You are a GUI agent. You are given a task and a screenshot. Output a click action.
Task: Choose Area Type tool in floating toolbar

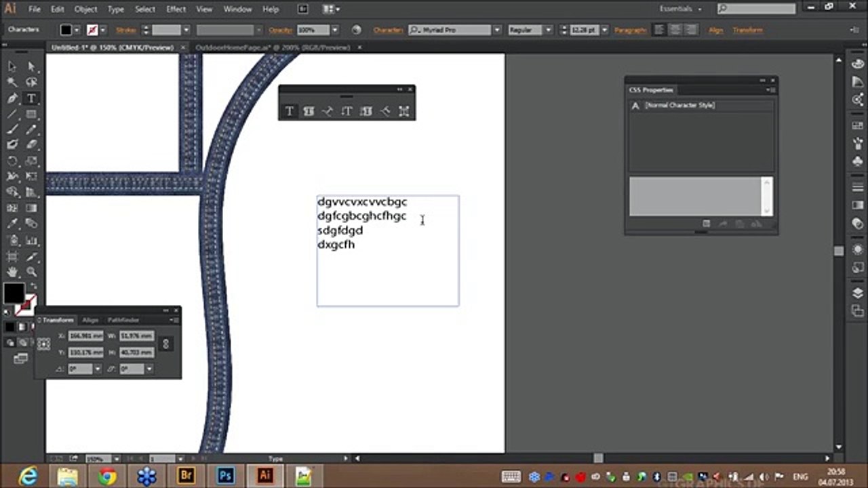tap(309, 111)
